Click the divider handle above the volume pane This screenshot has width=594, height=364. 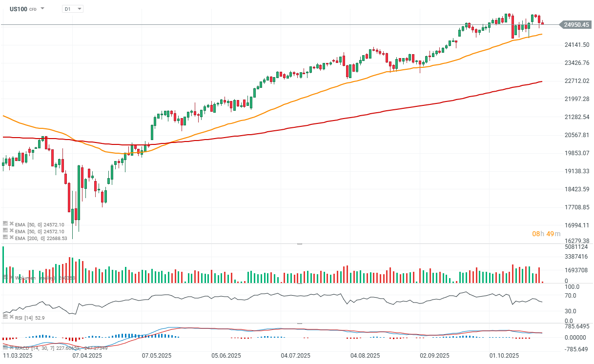[299, 243]
